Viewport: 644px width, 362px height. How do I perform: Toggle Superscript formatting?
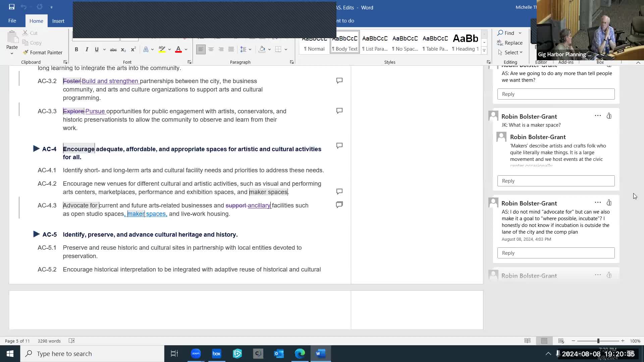pos(133,50)
